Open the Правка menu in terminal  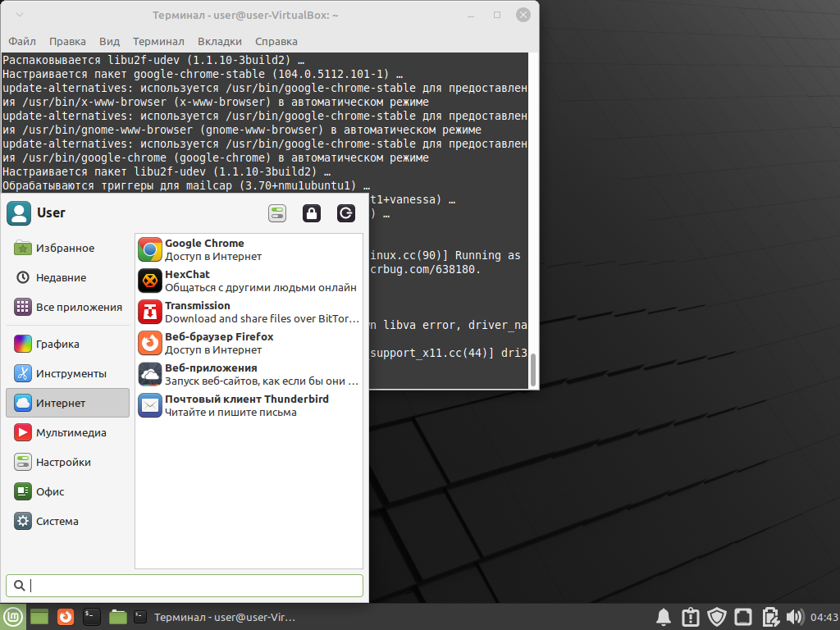coord(67,41)
